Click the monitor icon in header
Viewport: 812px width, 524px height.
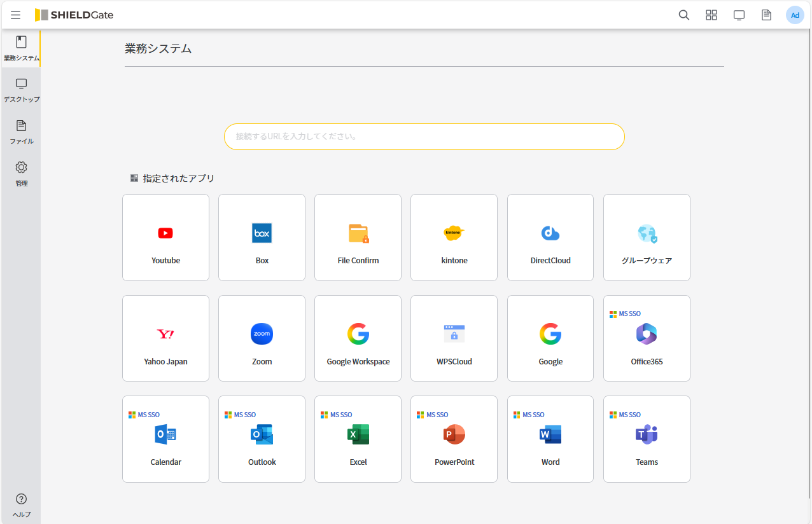click(x=739, y=15)
